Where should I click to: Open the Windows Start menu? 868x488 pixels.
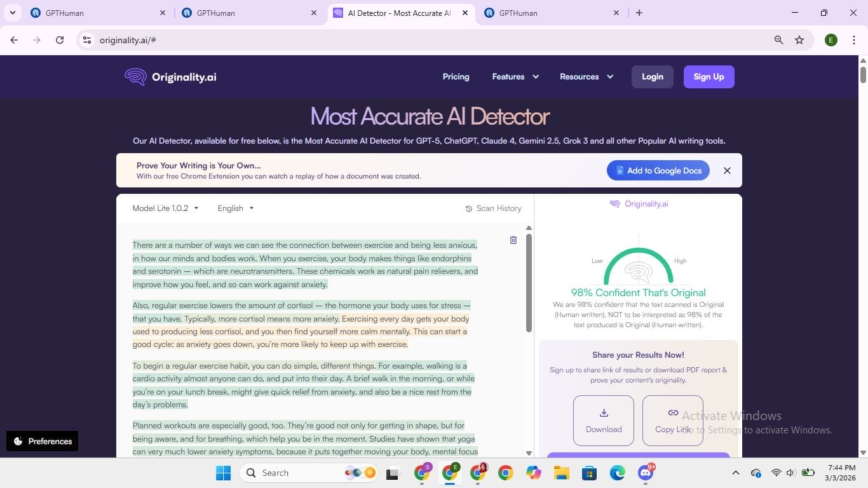(x=224, y=473)
